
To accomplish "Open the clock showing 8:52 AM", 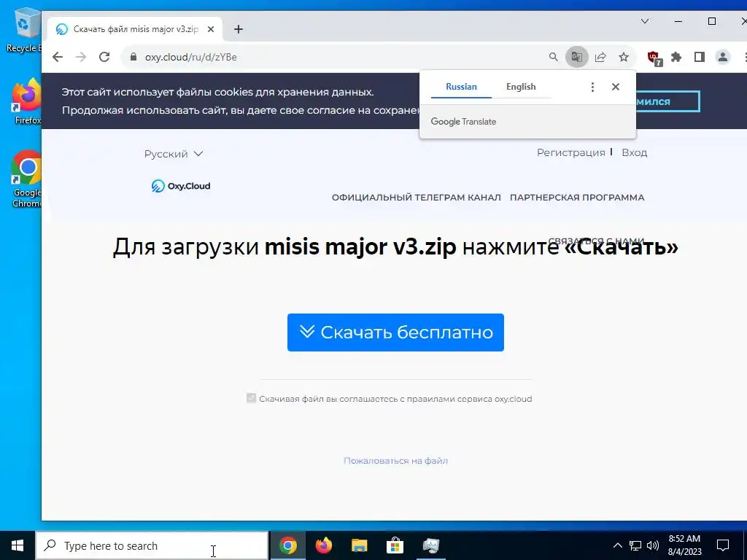I will pyautogui.click(x=684, y=545).
